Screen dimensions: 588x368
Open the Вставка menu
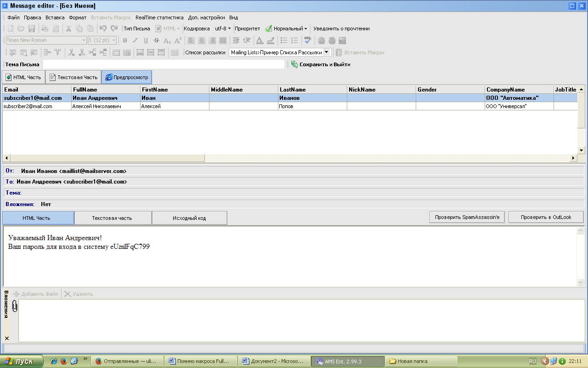click(55, 17)
